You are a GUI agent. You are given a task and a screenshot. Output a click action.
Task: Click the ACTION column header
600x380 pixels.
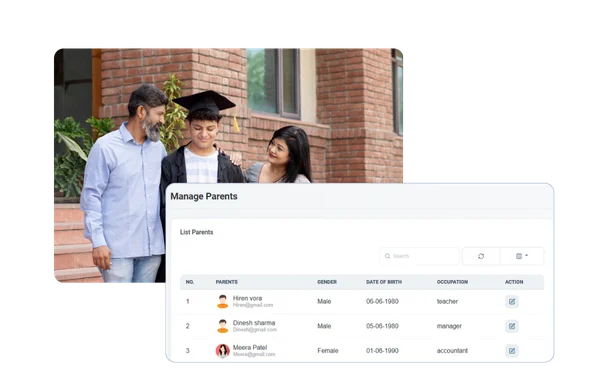click(514, 282)
